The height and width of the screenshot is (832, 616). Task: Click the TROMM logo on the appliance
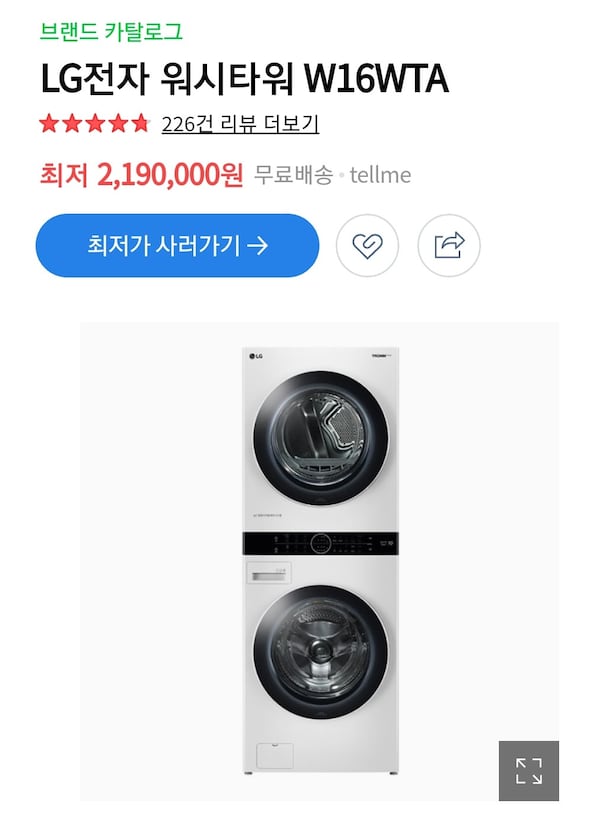pos(382,355)
